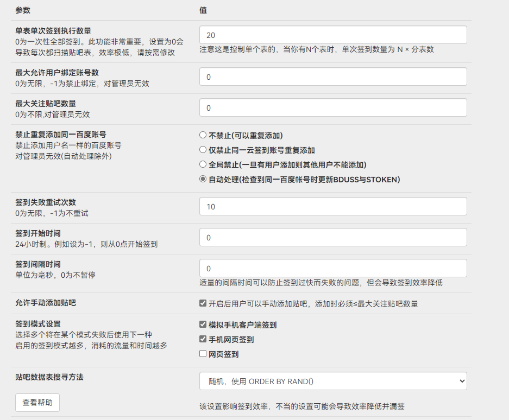Click the 签到失败重试次数 input field
Viewport: 509px width, 420px height.
[332, 206]
